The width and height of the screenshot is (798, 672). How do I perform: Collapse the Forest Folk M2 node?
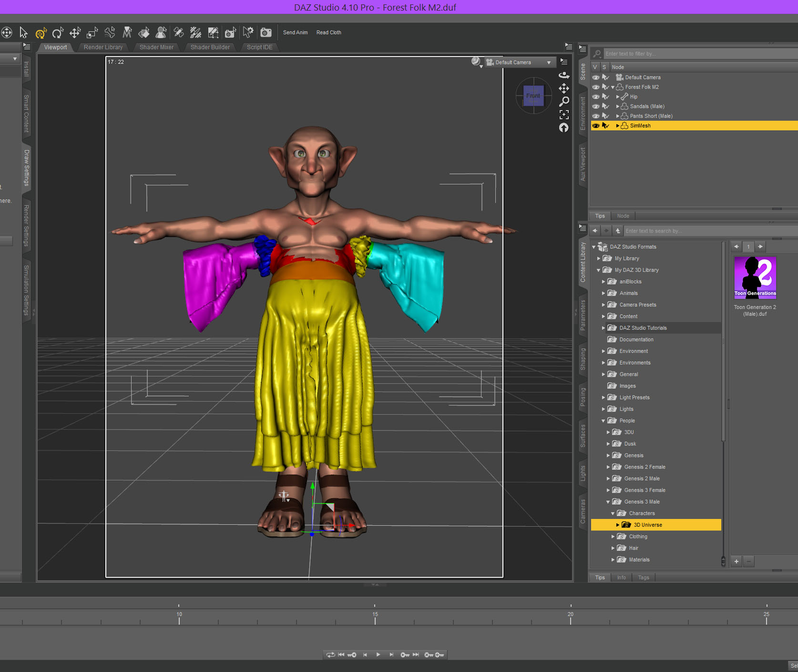[613, 87]
